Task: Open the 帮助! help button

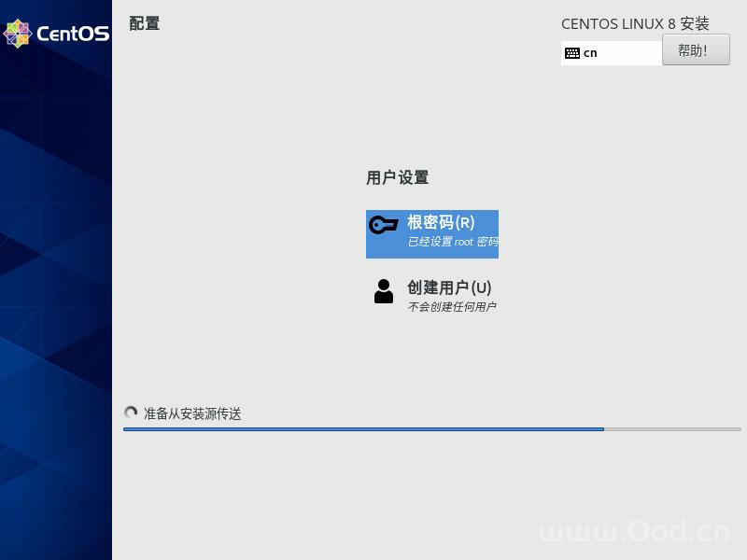Action: (696, 50)
